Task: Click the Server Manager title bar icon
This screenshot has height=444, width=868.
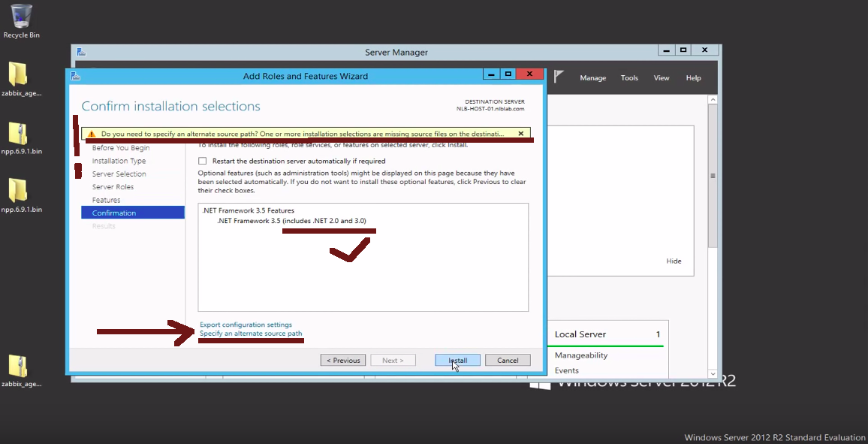Action: click(81, 52)
